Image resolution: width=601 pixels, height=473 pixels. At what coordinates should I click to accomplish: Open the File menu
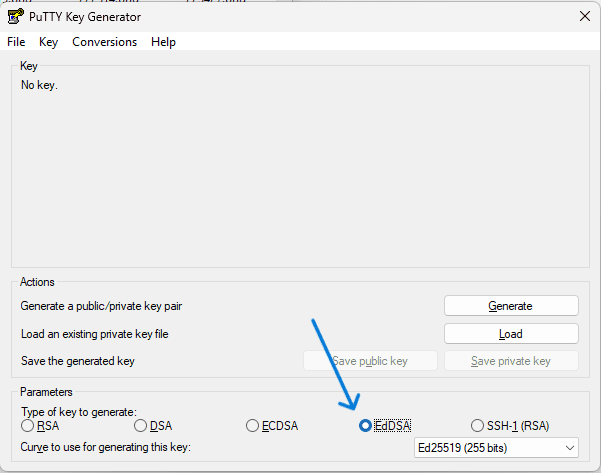[x=16, y=42]
